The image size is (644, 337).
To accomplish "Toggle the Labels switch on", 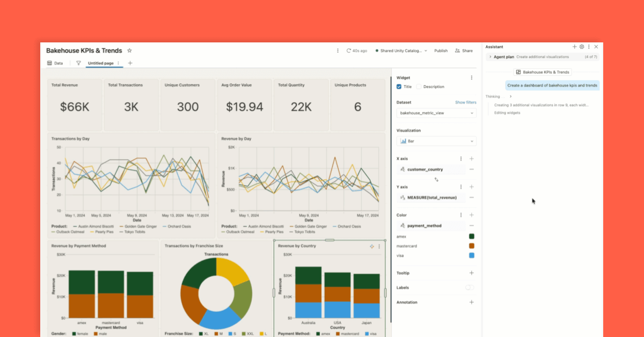I will pos(470,288).
